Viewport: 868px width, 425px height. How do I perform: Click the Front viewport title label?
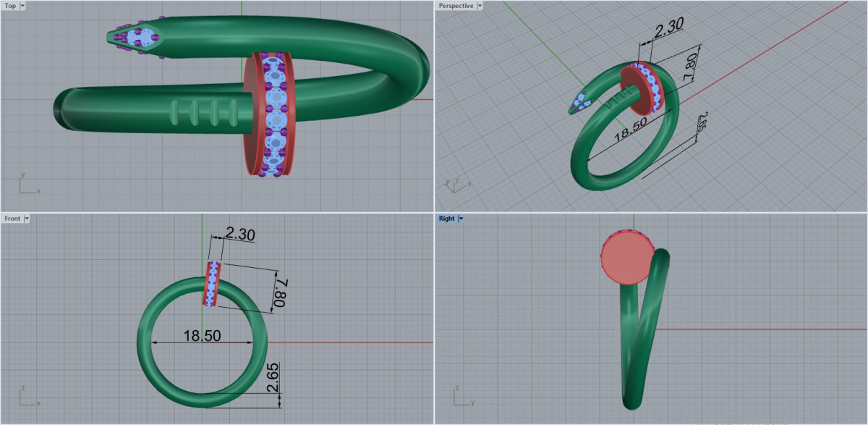pos(12,218)
